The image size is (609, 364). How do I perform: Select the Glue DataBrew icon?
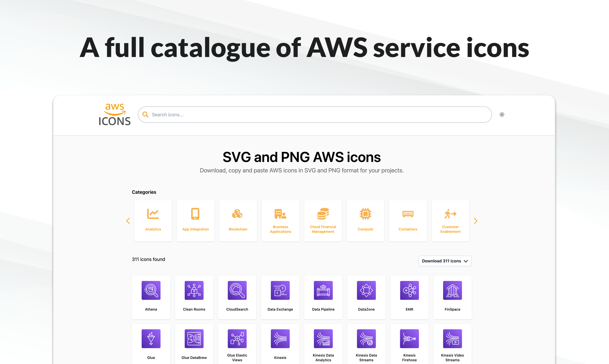(194, 339)
